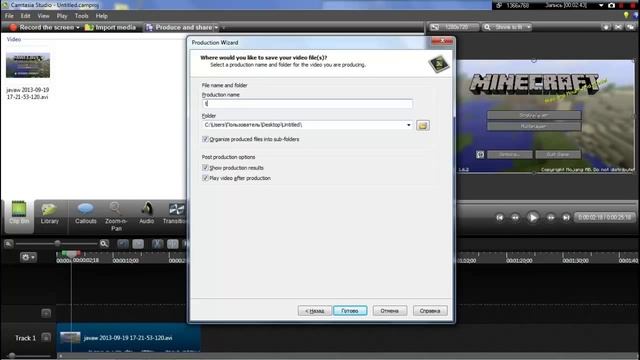Click the Готово (Finish) button
The width and height of the screenshot is (640, 360).
coord(350,311)
